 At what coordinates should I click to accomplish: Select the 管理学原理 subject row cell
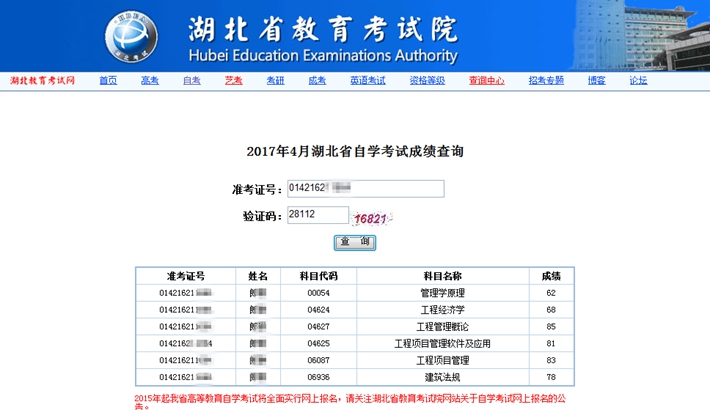click(444, 292)
